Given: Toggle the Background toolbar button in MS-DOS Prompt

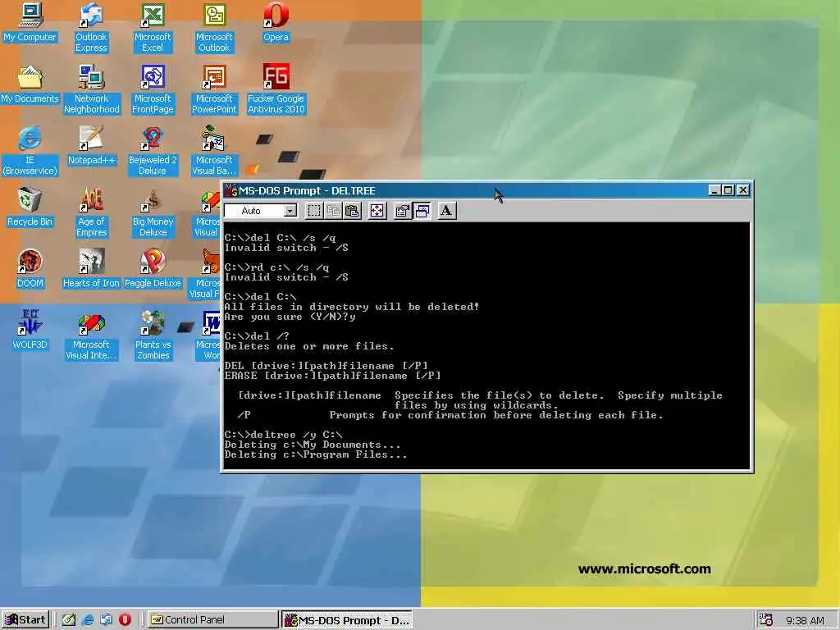Looking at the screenshot, I should click(422, 211).
